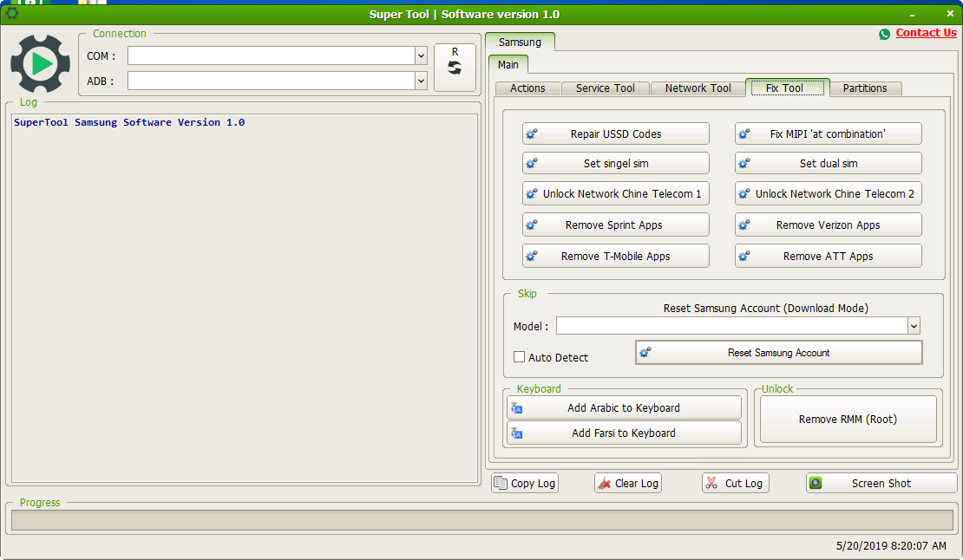Click the date time '5/20/2019 8:20:07 AM'
This screenshot has height=560, width=963.
coord(891,545)
